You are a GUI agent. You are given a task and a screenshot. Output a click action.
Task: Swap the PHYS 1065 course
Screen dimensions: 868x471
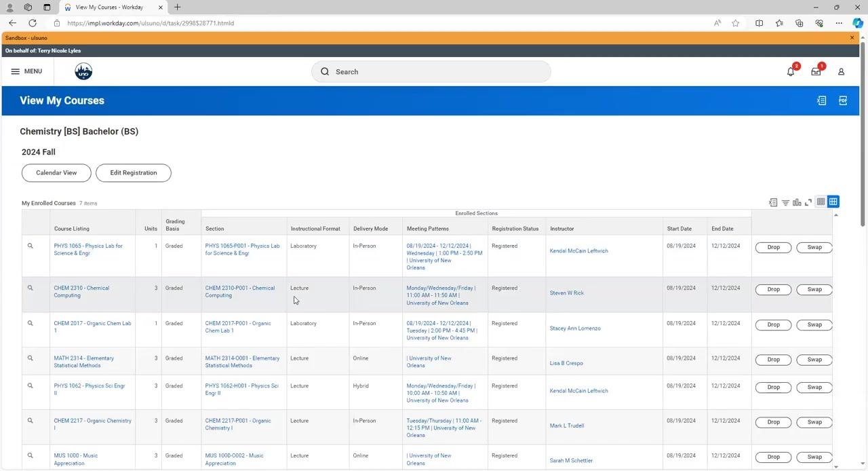tap(814, 247)
